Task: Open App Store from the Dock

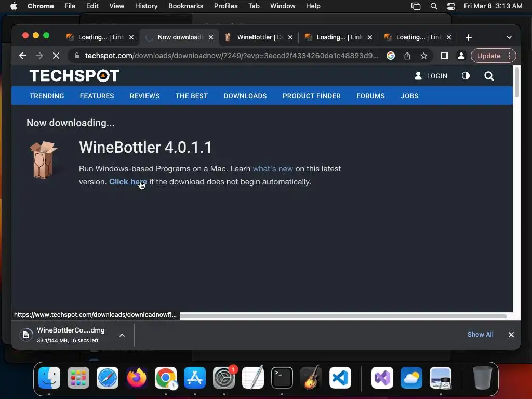Action: (195, 378)
